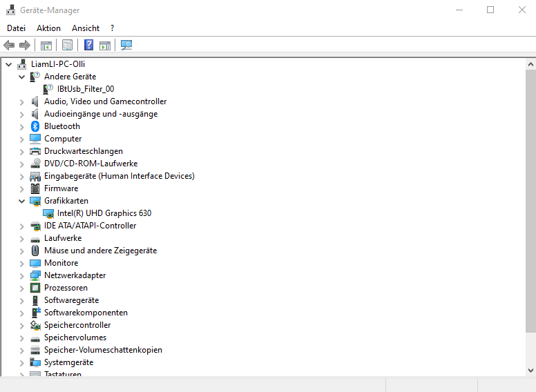Click the Mäuse und andere Zeigegeräte icon
The image size is (536, 392).
click(x=35, y=251)
